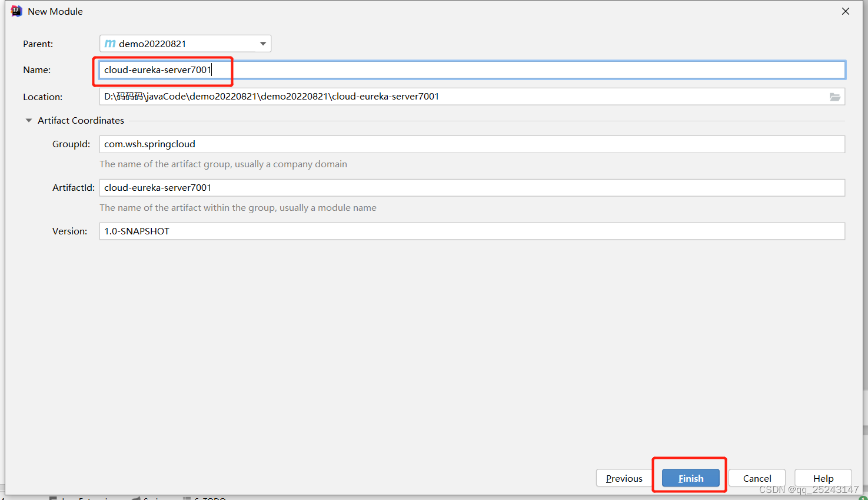
Task: Click the Maven 'm' icon in Parent field
Action: click(110, 44)
